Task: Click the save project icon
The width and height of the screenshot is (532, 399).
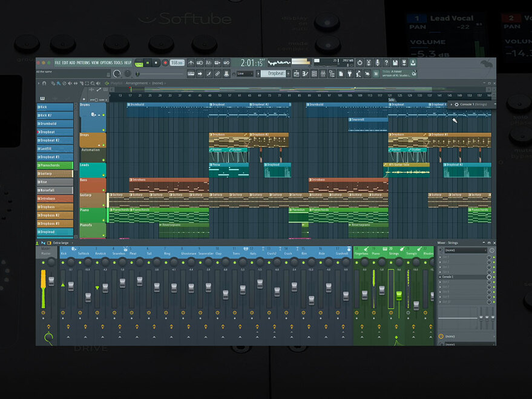Action: pyautogui.click(x=394, y=62)
